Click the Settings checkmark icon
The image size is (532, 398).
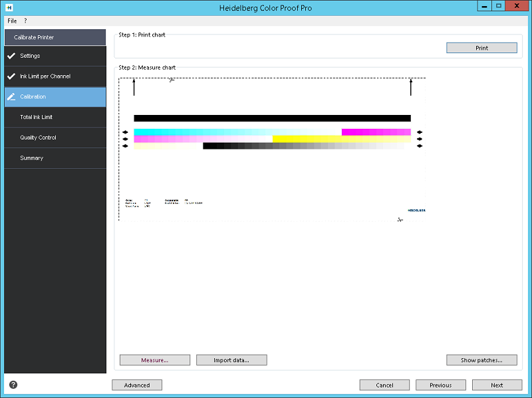pyautogui.click(x=11, y=56)
